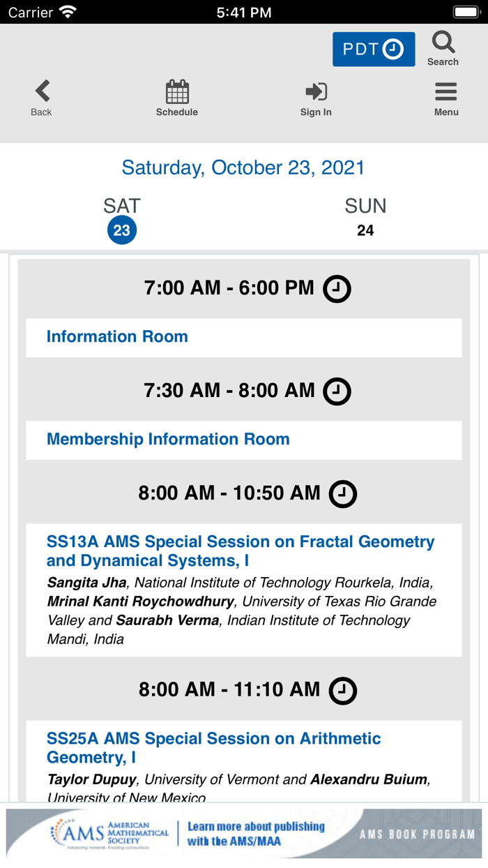Tap clock icon beside 8:00 AM - 10:50 AM
This screenshot has height=868, width=488.
pos(342,494)
